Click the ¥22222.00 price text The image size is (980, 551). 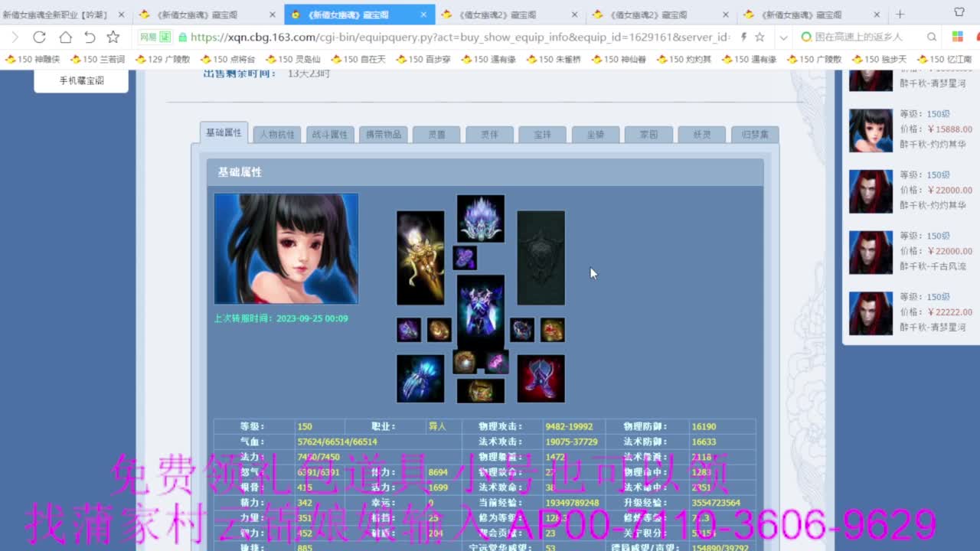tap(949, 312)
